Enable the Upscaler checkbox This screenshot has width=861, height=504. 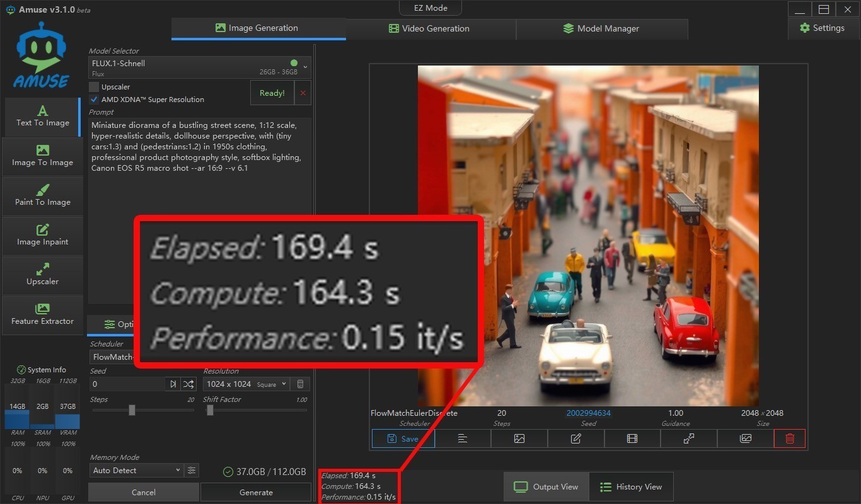pyautogui.click(x=94, y=87)
